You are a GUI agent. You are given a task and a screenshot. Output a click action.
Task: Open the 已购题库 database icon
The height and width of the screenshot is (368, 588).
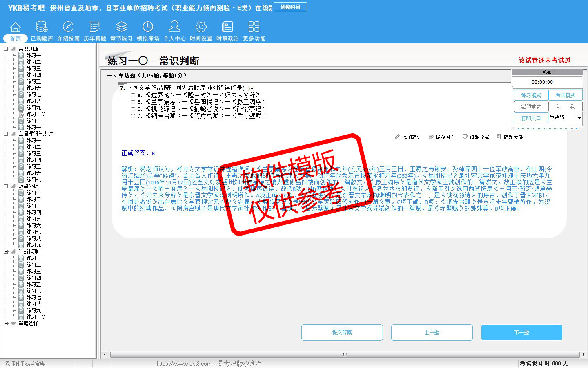pos(42,27)
